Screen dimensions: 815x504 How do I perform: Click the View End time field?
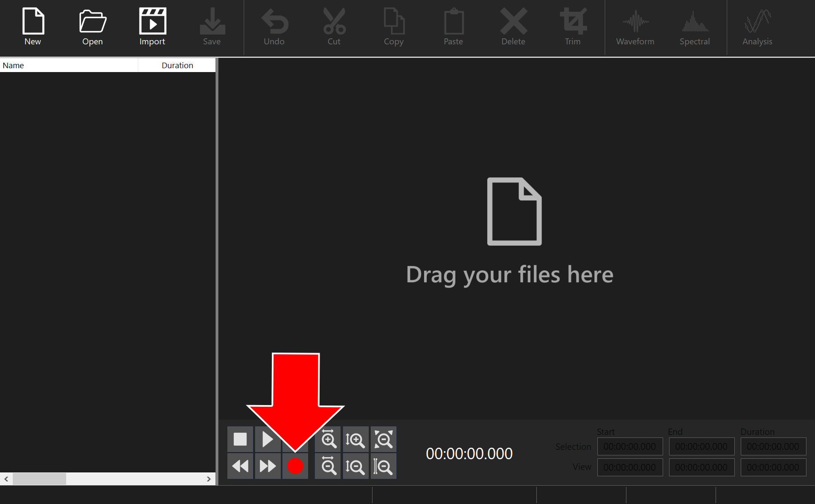(x=701, y=467)
